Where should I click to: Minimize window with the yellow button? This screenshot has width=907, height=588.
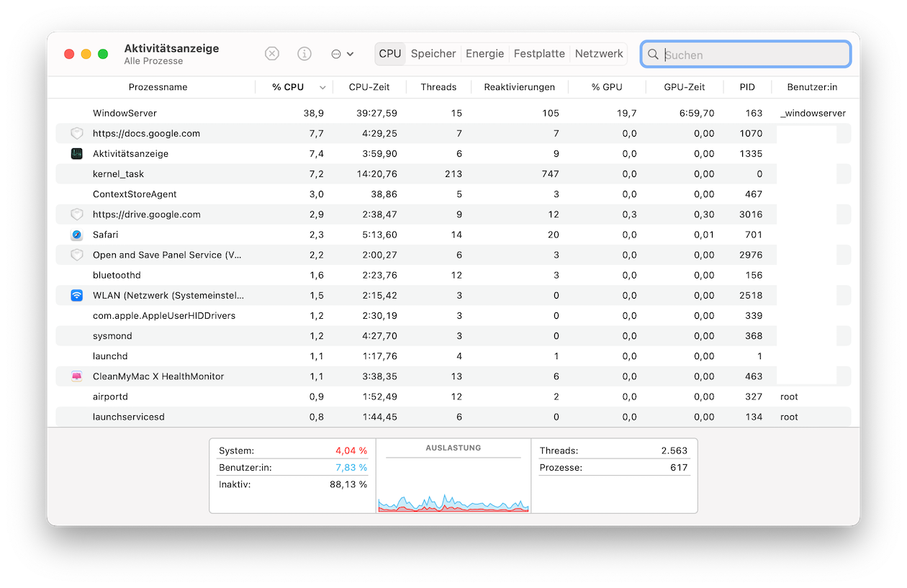(86, 54)
